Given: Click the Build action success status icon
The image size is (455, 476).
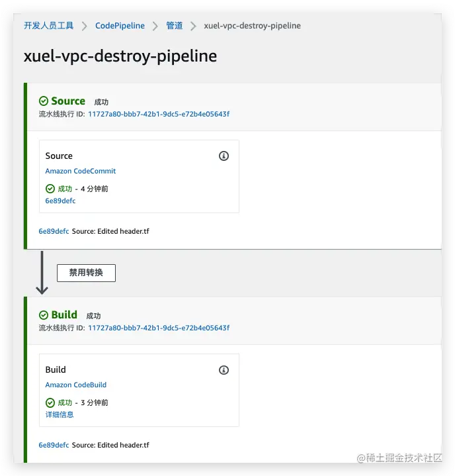Looking at the screenshot, I should coord(50,403).
